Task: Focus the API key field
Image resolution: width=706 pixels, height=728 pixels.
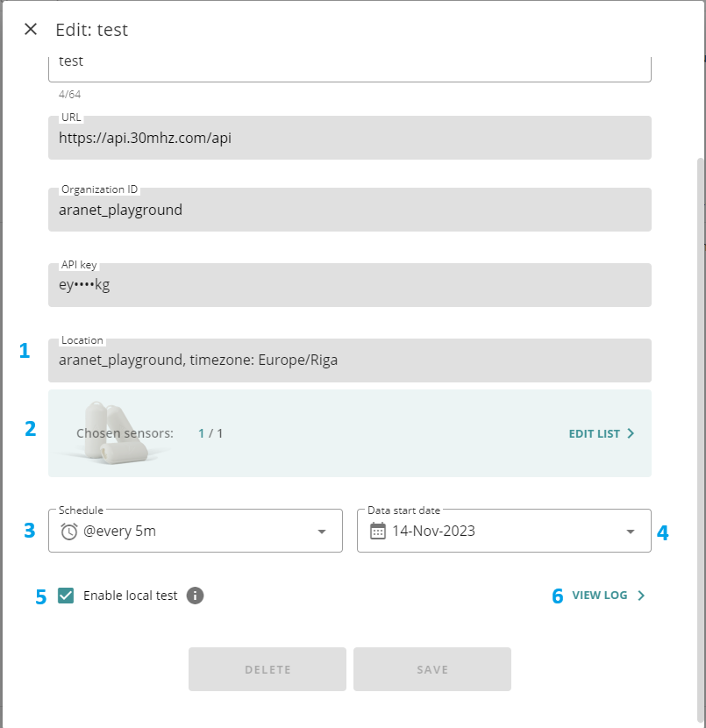Action: coord(349,285)
